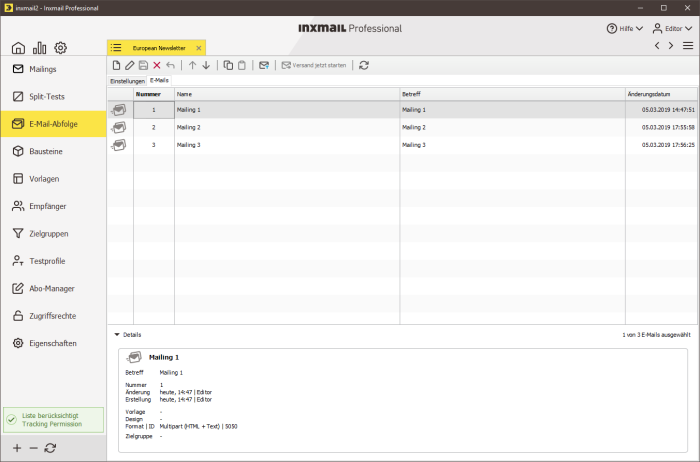700x462 pixels.
Task: Refresh lists at the sidebar bottom
Action: click(x=50, y=448)
